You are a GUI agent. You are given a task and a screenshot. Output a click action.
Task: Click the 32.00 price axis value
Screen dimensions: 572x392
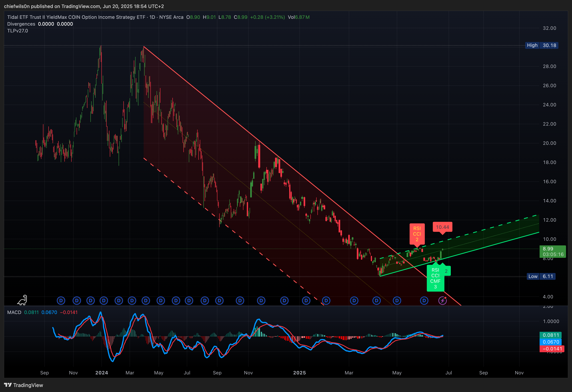[x=549, y=28]
